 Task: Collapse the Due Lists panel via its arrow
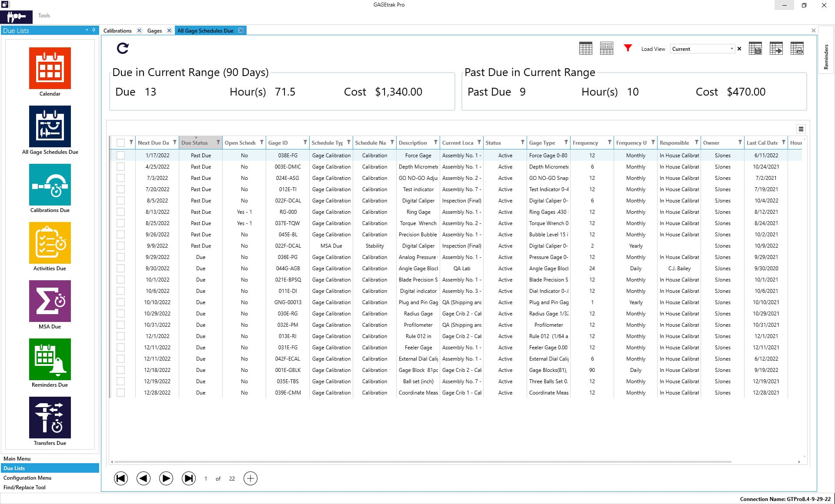86,30
